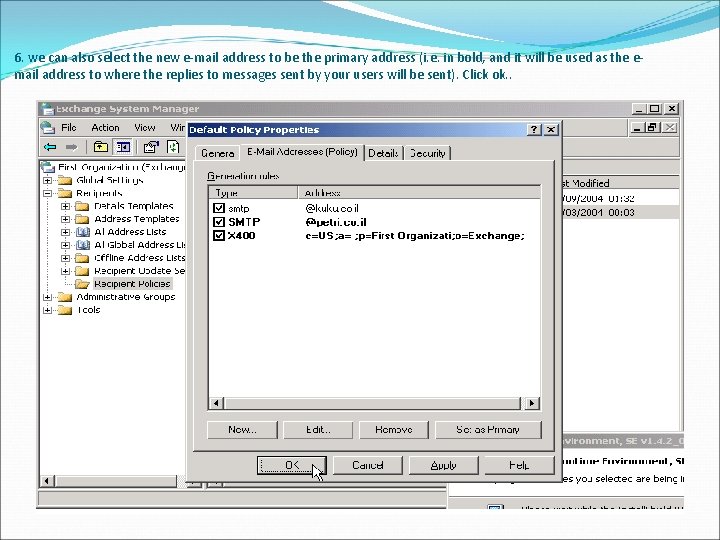Image resolution: width=720 pixels, height=540 pixels.
Task: Click the Recipient Policies open folder icon
Action: [82, 284]
